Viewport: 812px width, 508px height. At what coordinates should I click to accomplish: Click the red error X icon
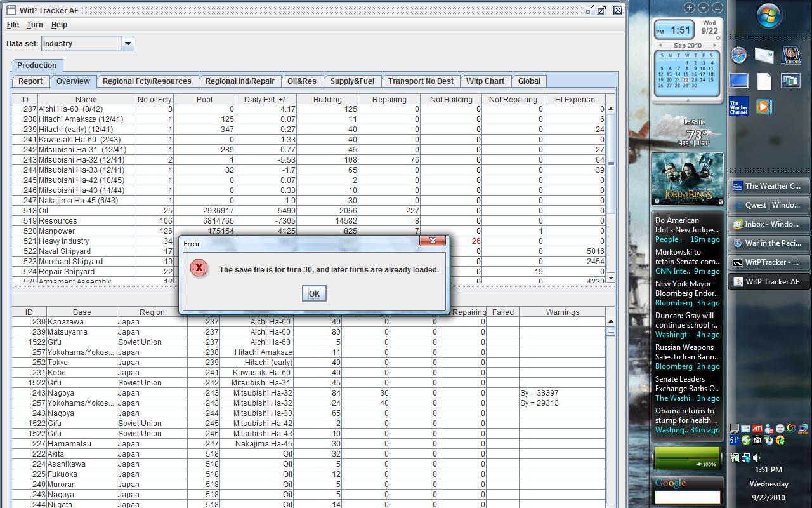(x=199, y=268)
